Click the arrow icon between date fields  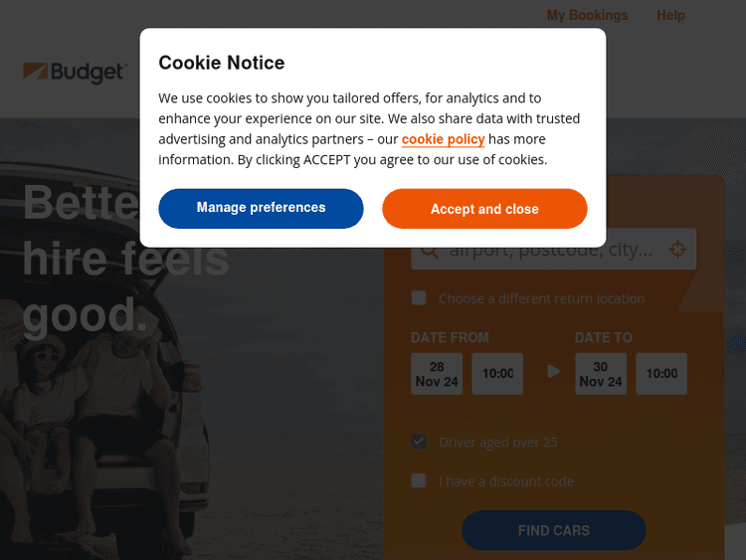554,372
